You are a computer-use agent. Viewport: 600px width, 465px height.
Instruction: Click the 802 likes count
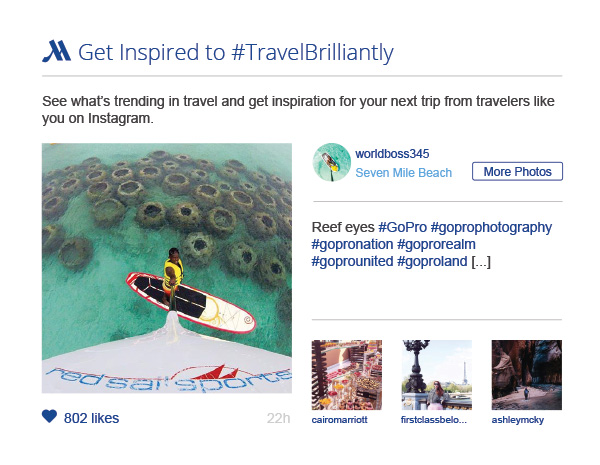point(91,417)
